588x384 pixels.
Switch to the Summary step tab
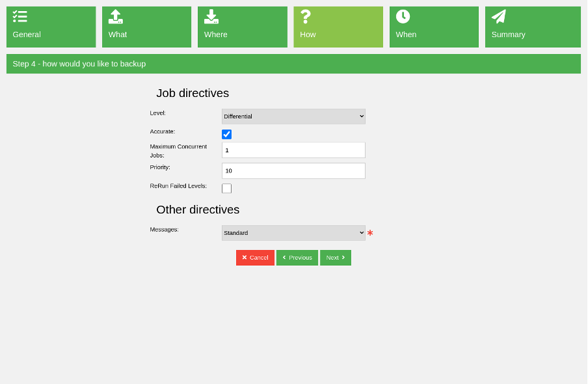(532, 27)
